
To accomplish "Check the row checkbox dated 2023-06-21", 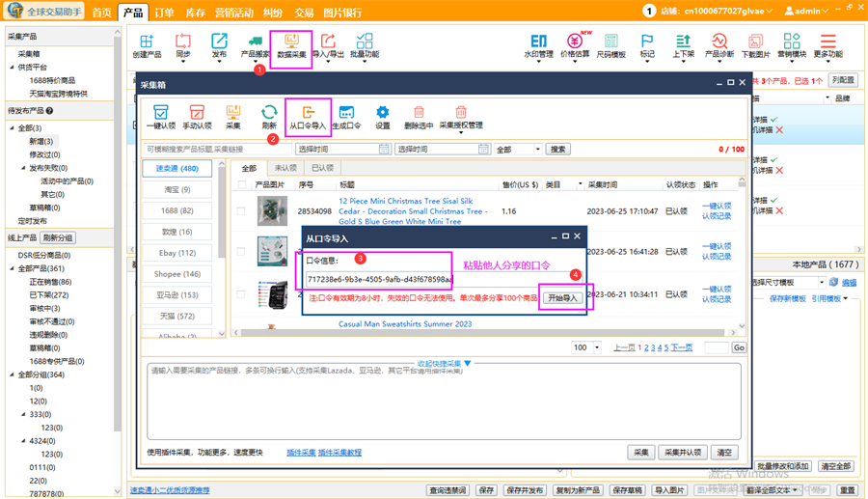I will tap(241, 294).
